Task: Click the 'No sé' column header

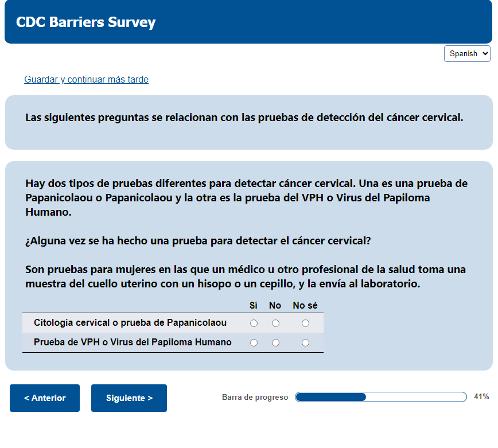Action: [x=305, y=306]
